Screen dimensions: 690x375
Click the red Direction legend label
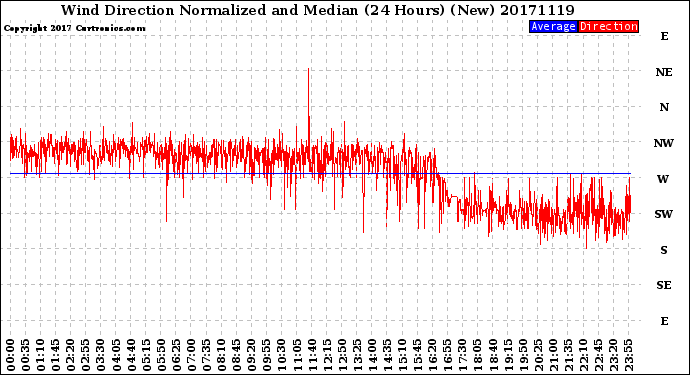[x=609, y=26]
